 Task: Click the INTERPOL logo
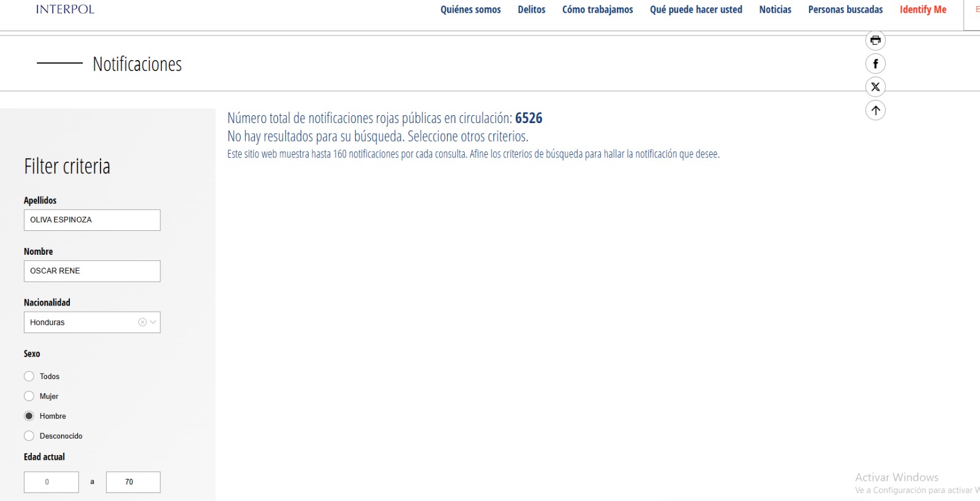coord(65,9)
